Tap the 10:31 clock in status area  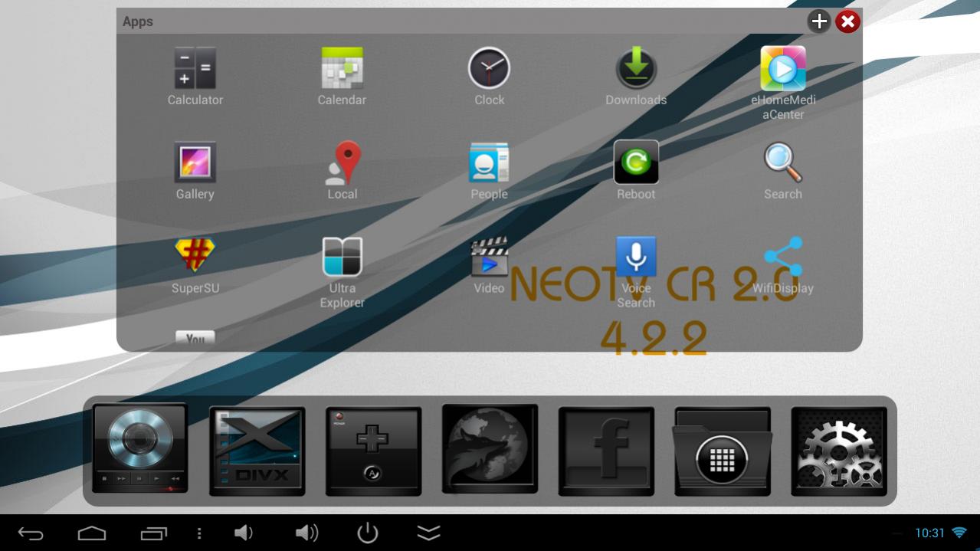point(929,533)
